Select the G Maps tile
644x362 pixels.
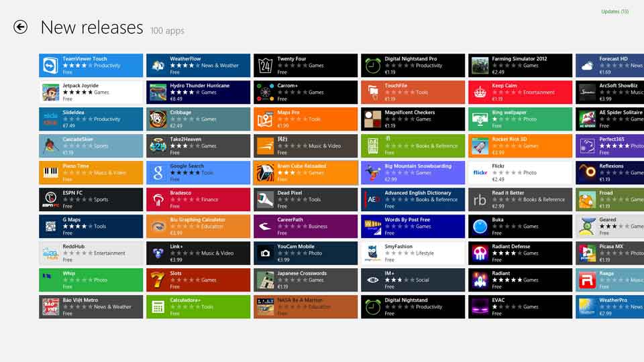pos(91,226)
